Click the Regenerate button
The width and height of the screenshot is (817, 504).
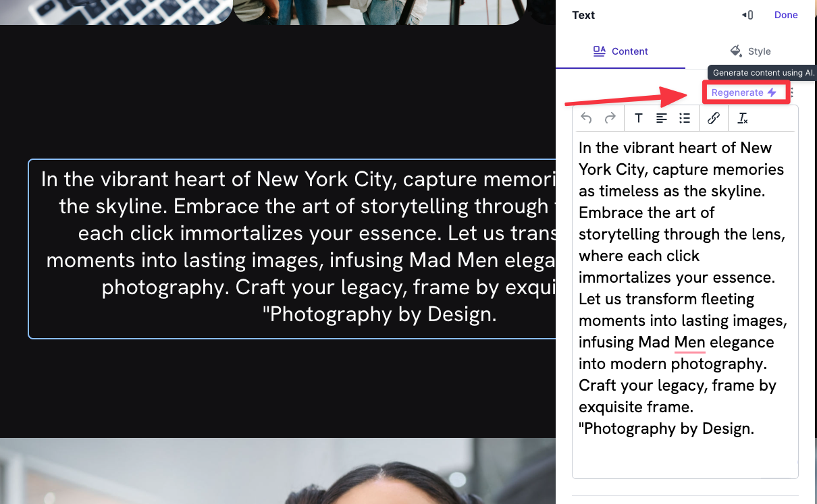[x=740, y=92]
